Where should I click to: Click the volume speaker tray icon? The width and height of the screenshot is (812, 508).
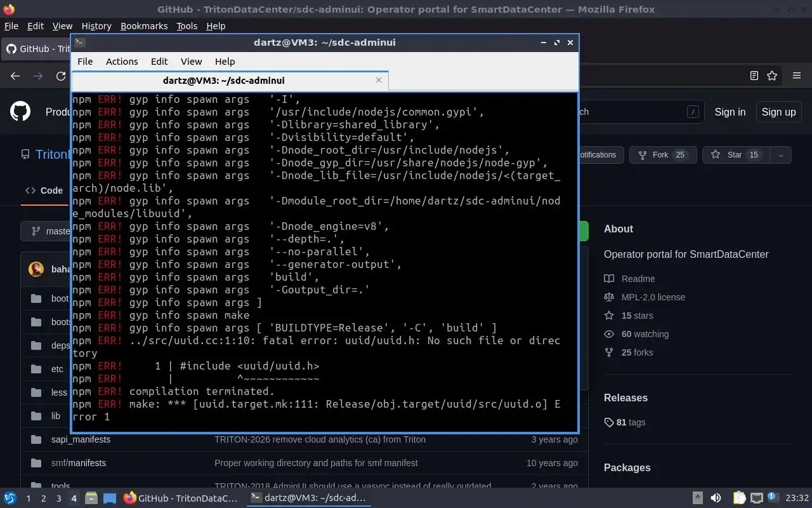coord(716,498)
